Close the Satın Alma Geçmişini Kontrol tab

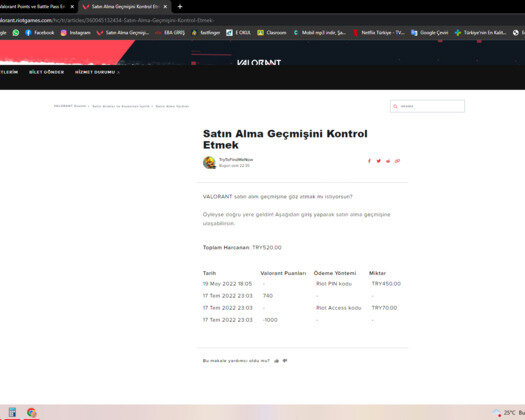click(x=165, y=6)
